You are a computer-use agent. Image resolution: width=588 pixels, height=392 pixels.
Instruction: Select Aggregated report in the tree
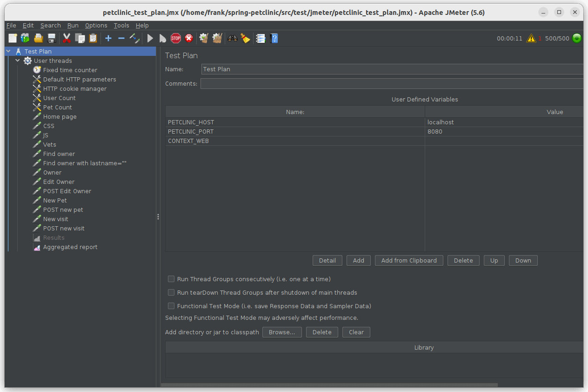[x=70, y=247]
